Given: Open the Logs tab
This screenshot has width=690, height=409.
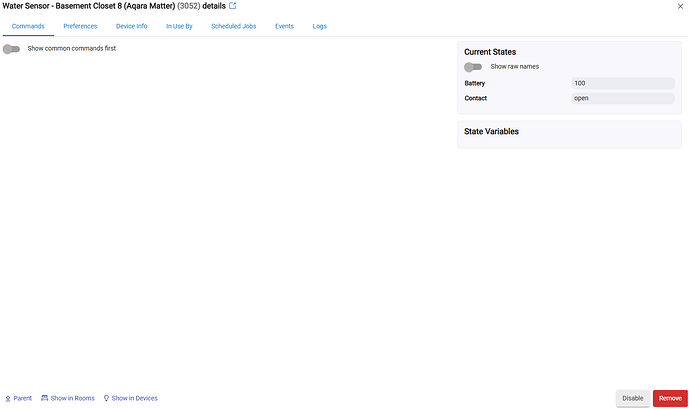Looking at the screenshot, I should [x=319, y=26].
